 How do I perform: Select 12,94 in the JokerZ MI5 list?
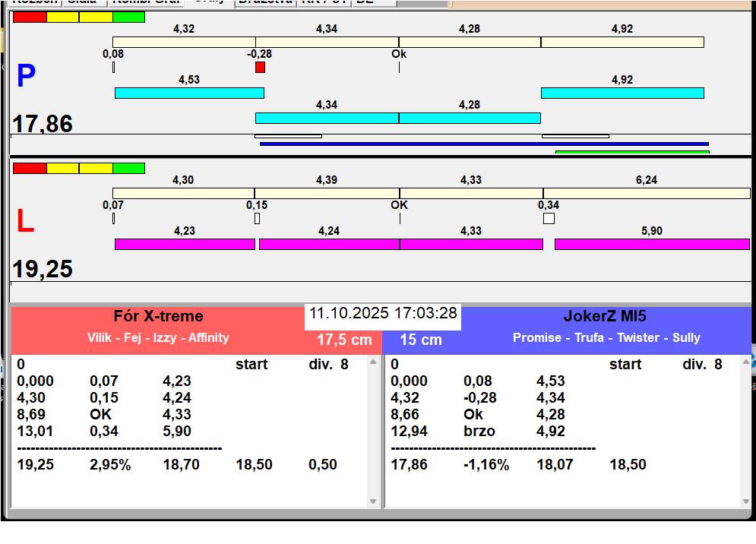(409, 431)
